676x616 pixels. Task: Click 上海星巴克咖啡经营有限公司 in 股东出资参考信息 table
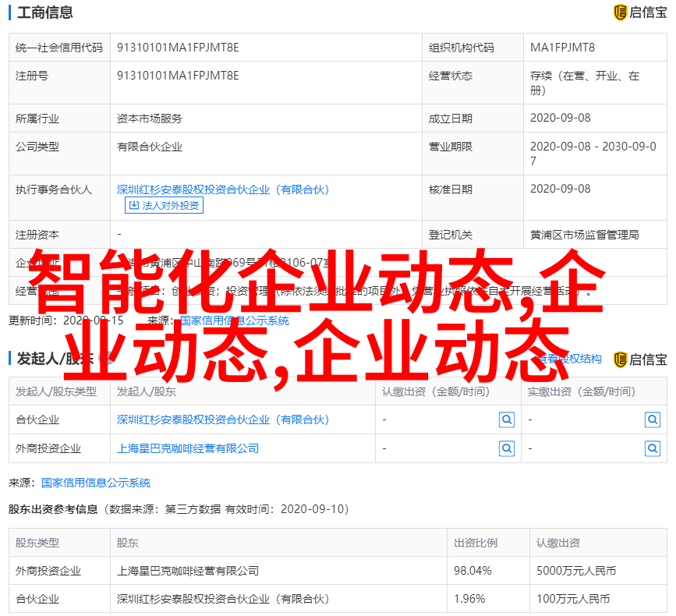tap(188, 571)
